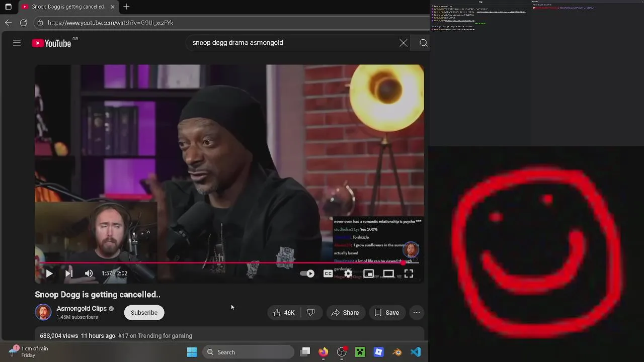This screenshot has width=644, height=362.
Task: Play the video
Action: (x=49, y=274)
